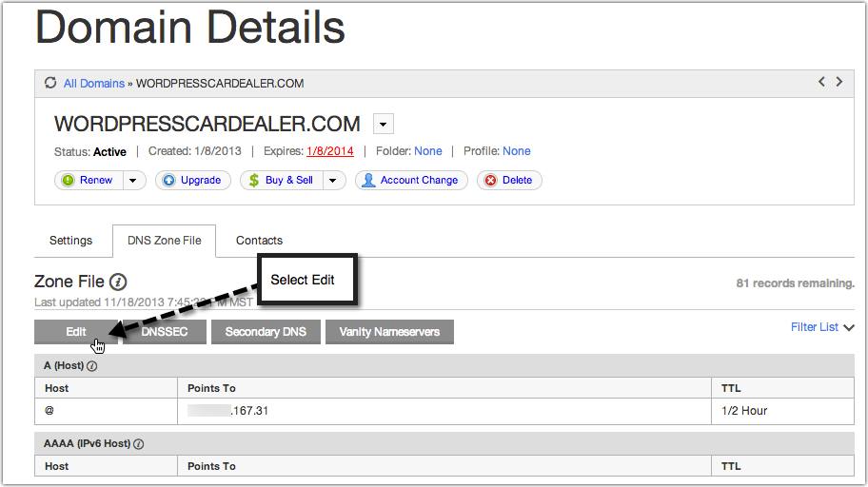Click the AAAA (IPv6 Host) info icon
Image resolution: width=868 pixels, height=487 pixels.
pyautogui.click(x=139, y=444)
